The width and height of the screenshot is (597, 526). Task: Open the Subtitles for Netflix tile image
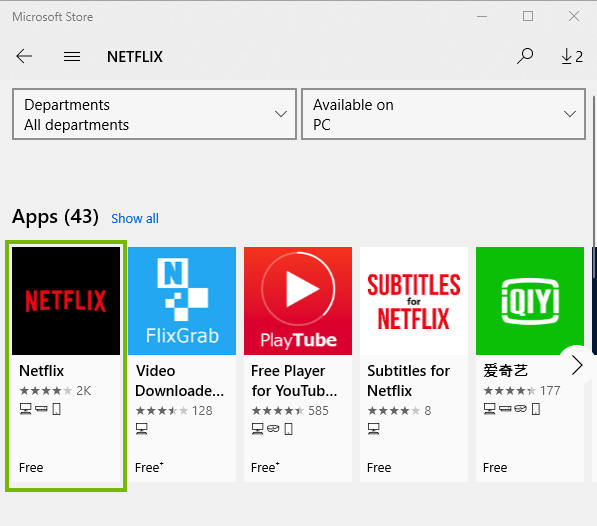tap(414, 301)
